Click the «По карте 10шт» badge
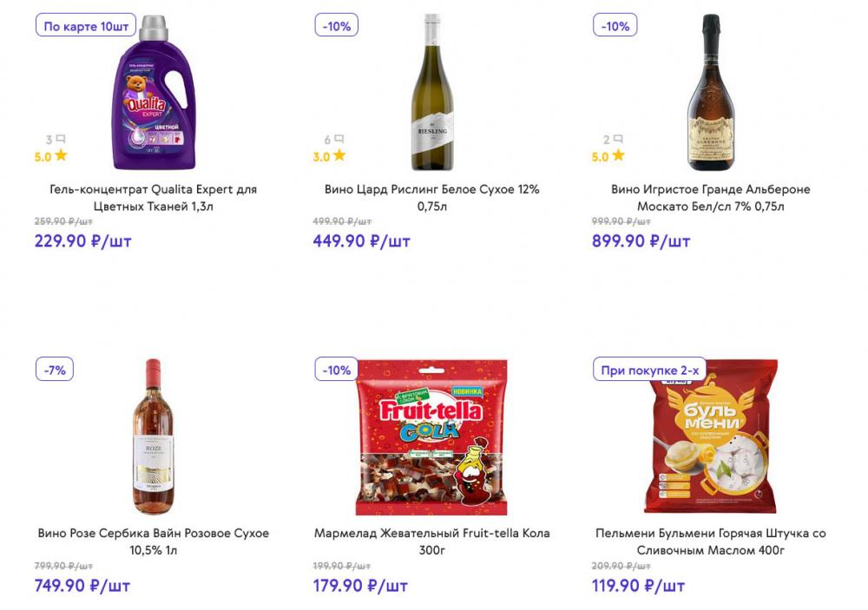 (86, 26)
